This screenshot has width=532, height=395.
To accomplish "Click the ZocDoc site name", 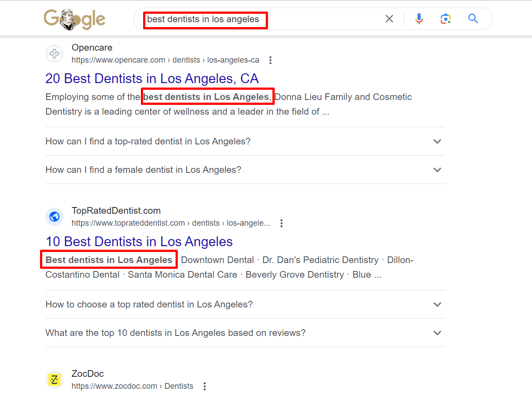I will (x=88, y=374).
